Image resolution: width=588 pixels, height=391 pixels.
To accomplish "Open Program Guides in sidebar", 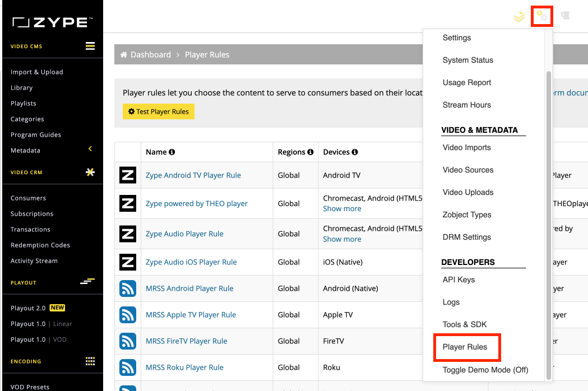I will pos(36,135).
